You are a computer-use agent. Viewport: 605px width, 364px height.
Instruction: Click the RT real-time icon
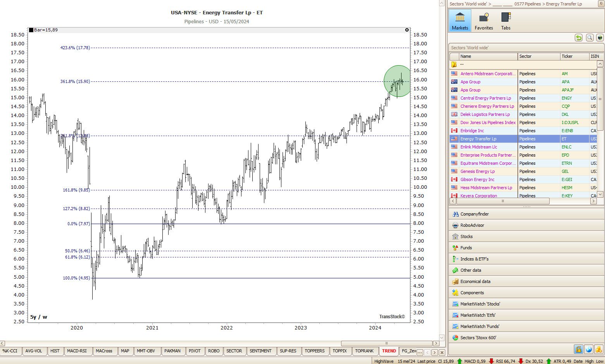click(600, 38)
